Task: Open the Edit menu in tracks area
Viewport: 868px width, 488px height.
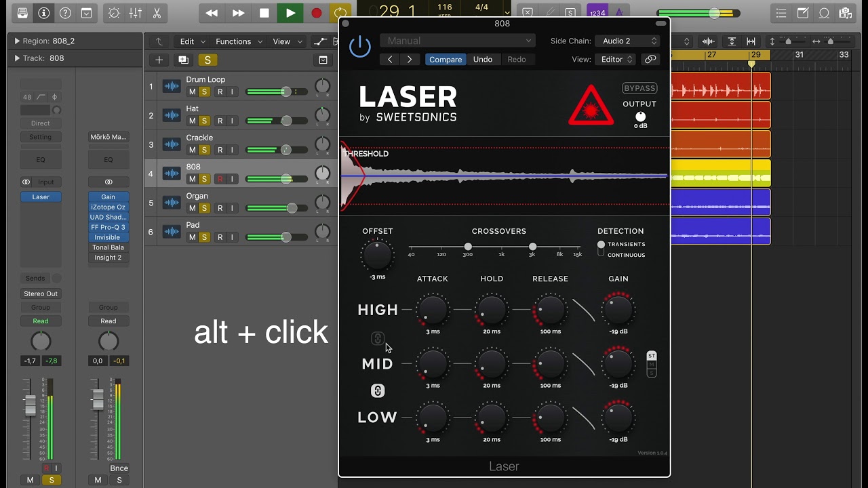Action: [192, 41]
